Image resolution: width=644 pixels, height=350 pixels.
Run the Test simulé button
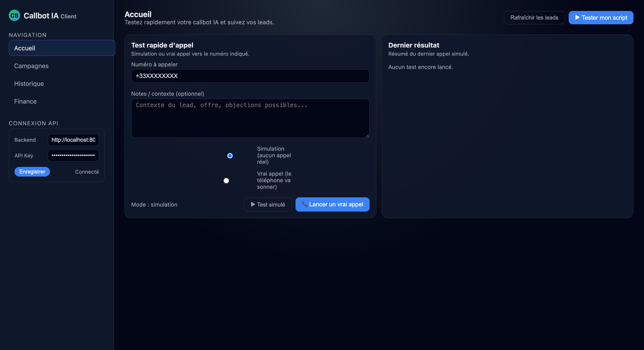pyautogui.click(x=268, y=205)
